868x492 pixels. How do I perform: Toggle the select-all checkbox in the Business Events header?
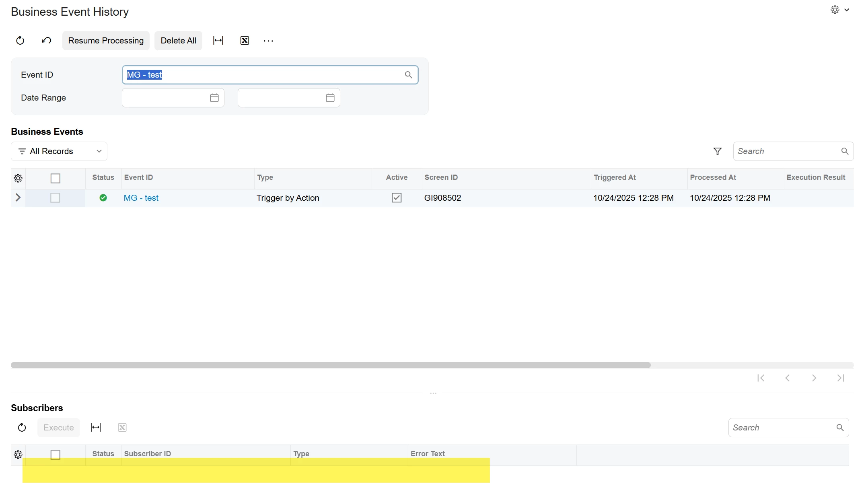click(55, 178)
